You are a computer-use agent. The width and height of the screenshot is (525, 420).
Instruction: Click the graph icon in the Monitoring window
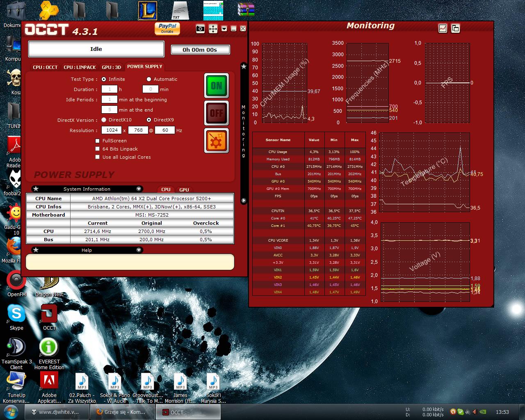click(443, 28)
